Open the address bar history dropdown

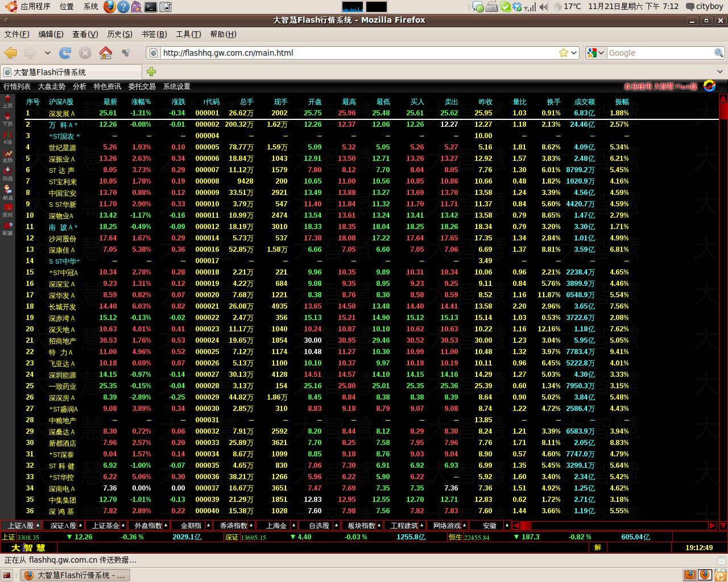[574, 53]
